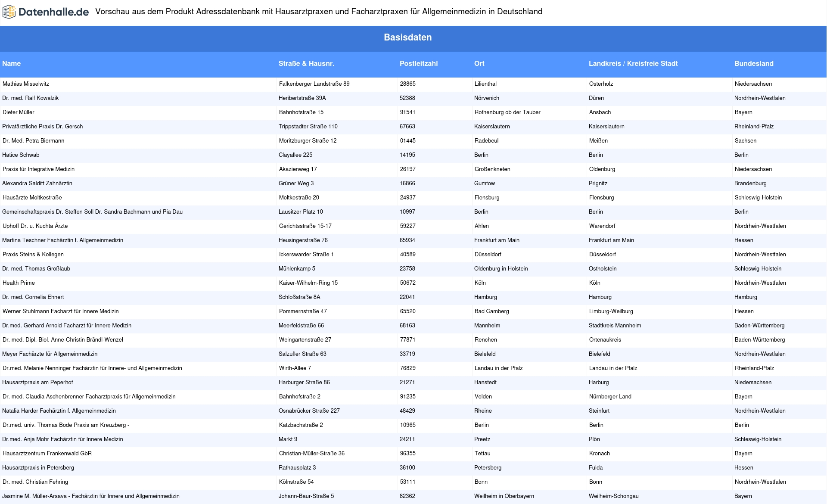Click Hausarztzentrum Frankenwald GbR
This screenshot has width=827, height=504.
(x=47, y=453)
